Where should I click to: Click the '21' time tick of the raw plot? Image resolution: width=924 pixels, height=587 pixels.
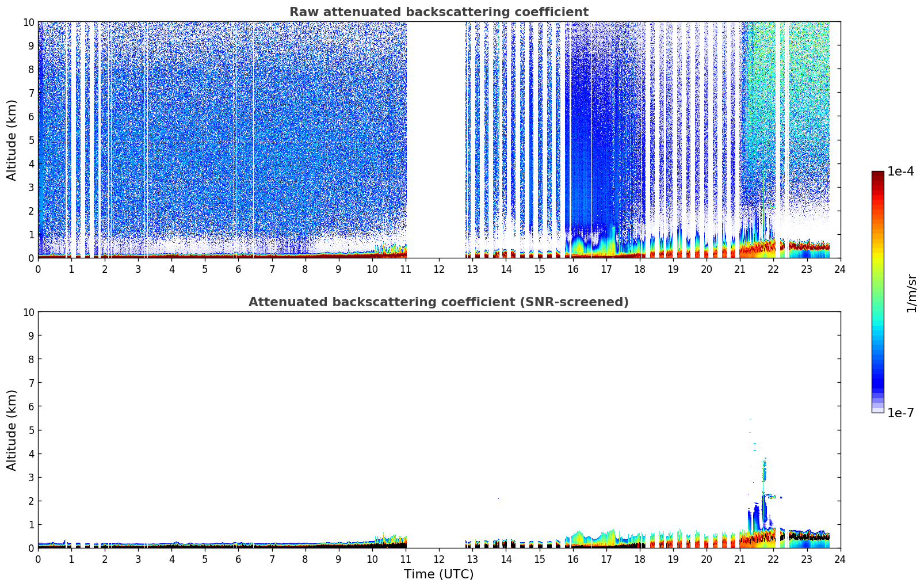740,269
